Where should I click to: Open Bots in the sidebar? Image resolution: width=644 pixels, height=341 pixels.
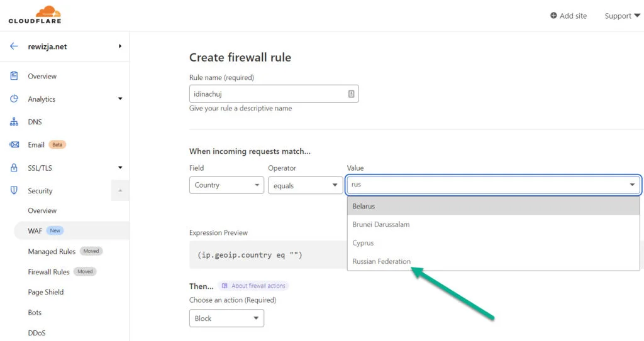35,313
